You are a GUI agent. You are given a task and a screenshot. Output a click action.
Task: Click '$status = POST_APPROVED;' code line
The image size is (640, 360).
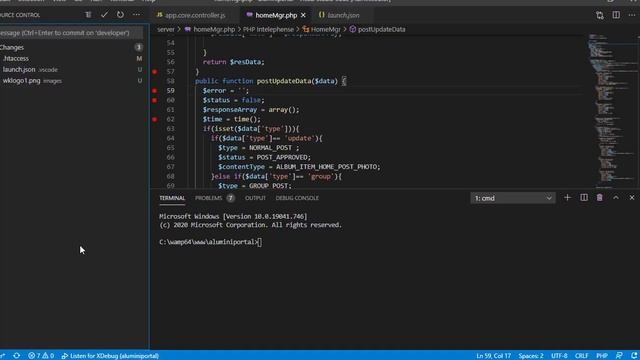tap(264, 157)
